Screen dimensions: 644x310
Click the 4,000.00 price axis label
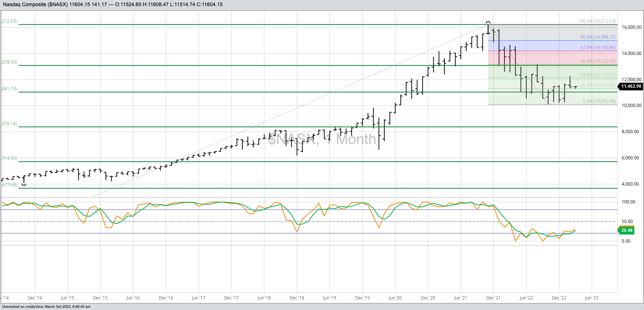point(630,184)
